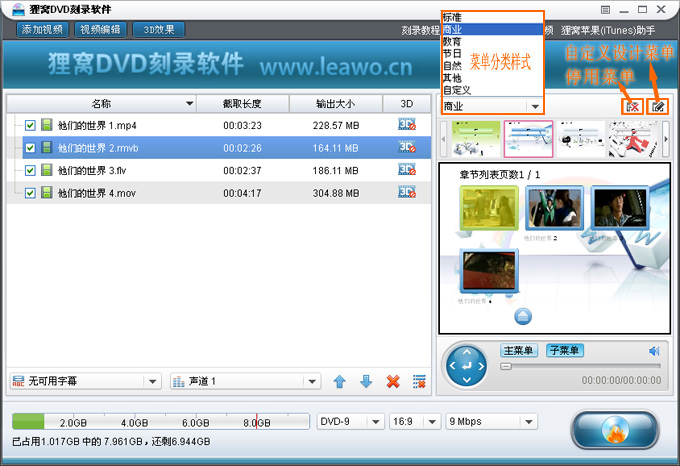The height and width of the screenshot is (466, 680).
Task: Select 自定义 in the menu style list
Action: click(492, 90)
